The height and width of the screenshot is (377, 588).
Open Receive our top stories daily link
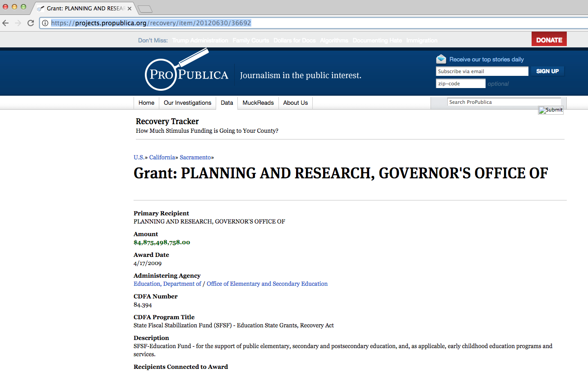pos(486,59)
